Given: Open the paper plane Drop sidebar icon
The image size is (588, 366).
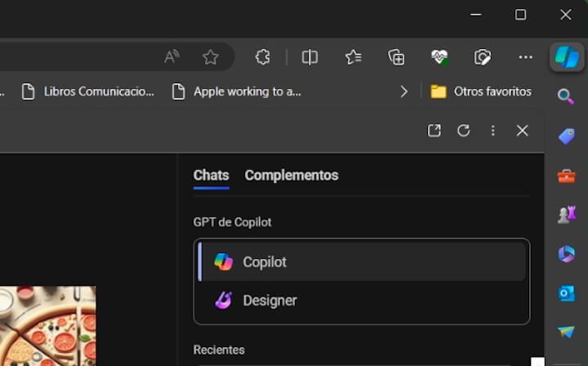Looking at the screenshot, I should (566, 332).
